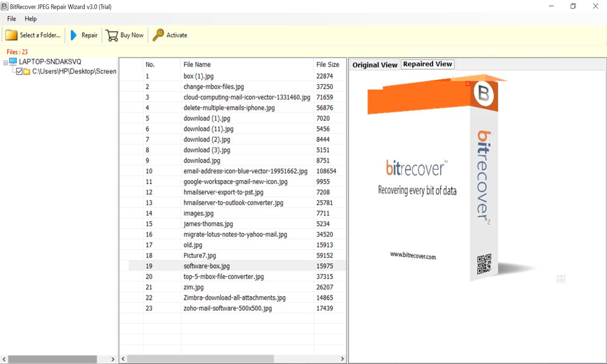The height and width of the screenshot is (364, 607).
Task: Click the folder icon beside C:\Users\HP\Desktop path
Action: [27, 72]
